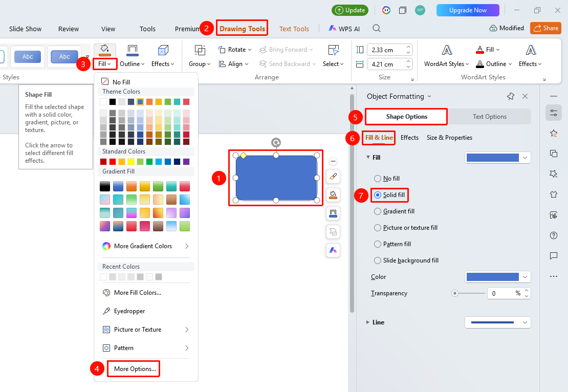Pick the red standard color swatch
Image resolution: width=568 pixels, height=392 pixels.
click(112, 162)
